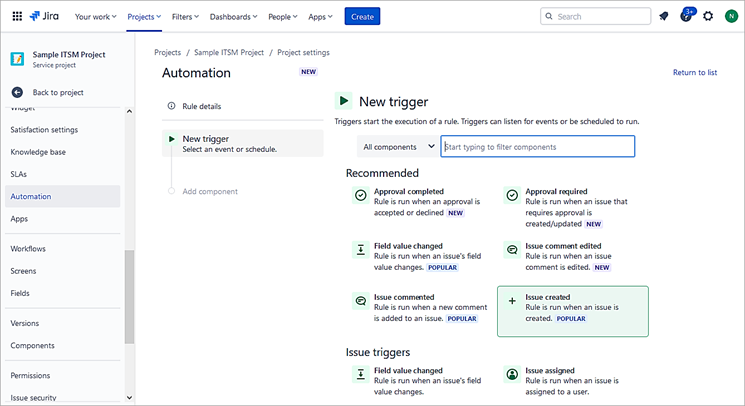Select the Issue commented trigger icon
The width and height of the screenshot is (745, 406).
[x=360, y=301]
